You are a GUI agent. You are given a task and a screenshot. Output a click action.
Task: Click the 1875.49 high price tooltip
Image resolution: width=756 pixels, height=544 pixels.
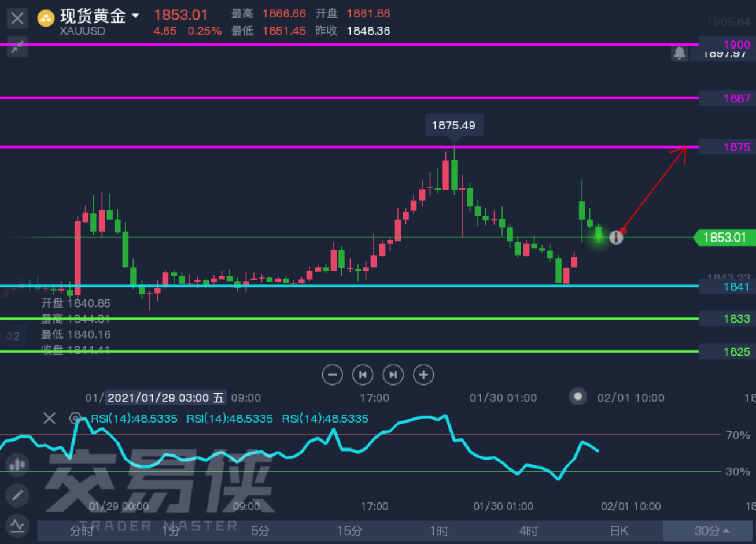[x=453, y=125]
